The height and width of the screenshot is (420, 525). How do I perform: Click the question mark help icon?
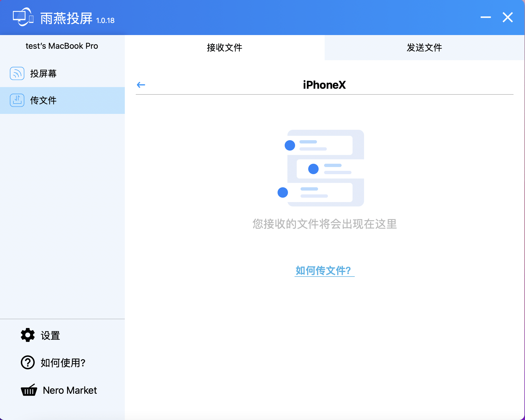tap(28, 363)
